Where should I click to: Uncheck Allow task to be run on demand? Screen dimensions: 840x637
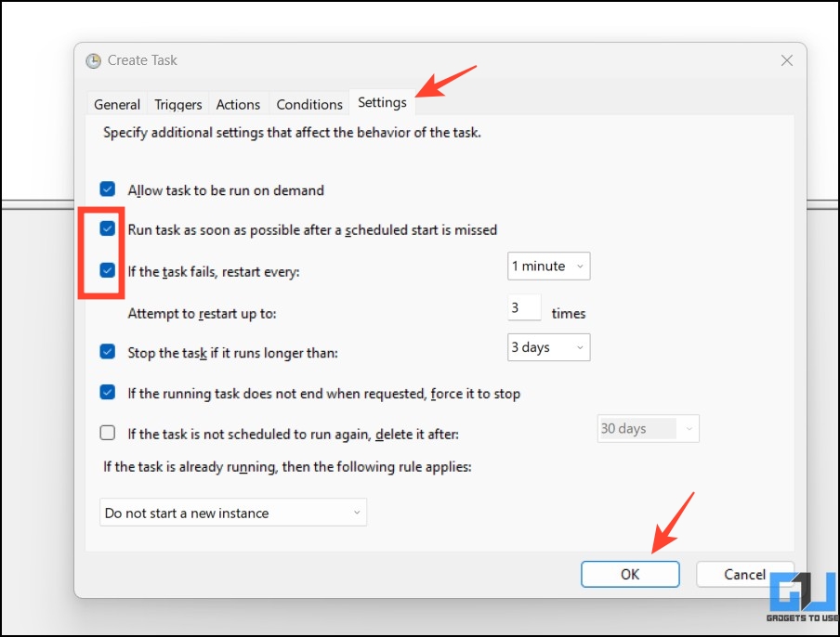(x=108, y=188)
